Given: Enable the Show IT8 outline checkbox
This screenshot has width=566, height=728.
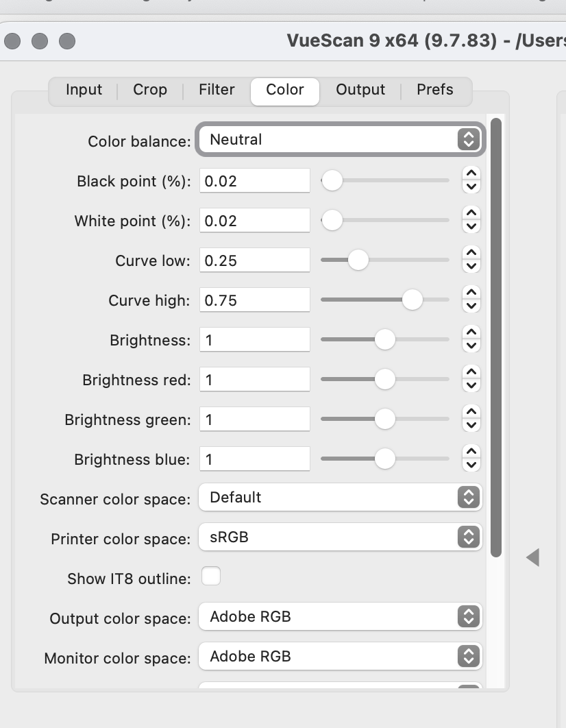Looking at the screenshot, I should coord(211,577).
